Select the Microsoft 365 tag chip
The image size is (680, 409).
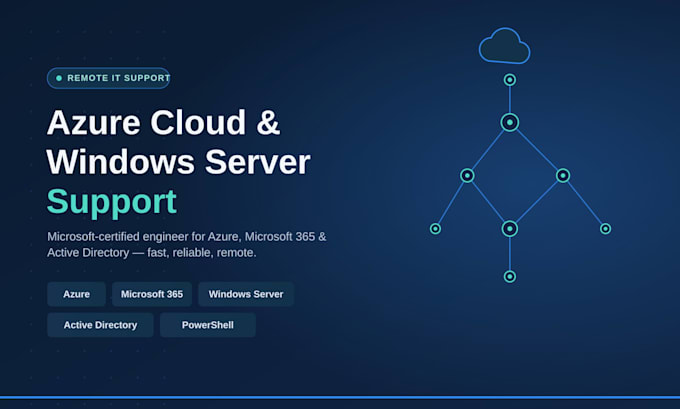pyautogui.click(x=152, y=294)
